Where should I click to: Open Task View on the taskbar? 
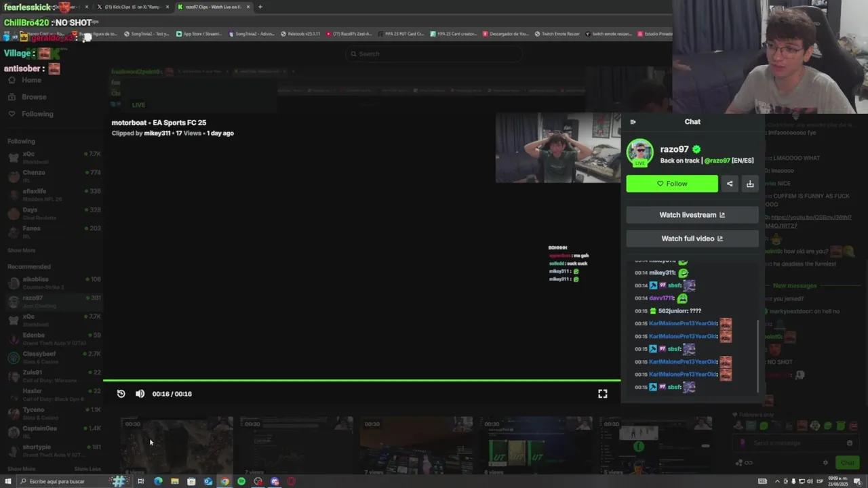[x=141, y=481]
